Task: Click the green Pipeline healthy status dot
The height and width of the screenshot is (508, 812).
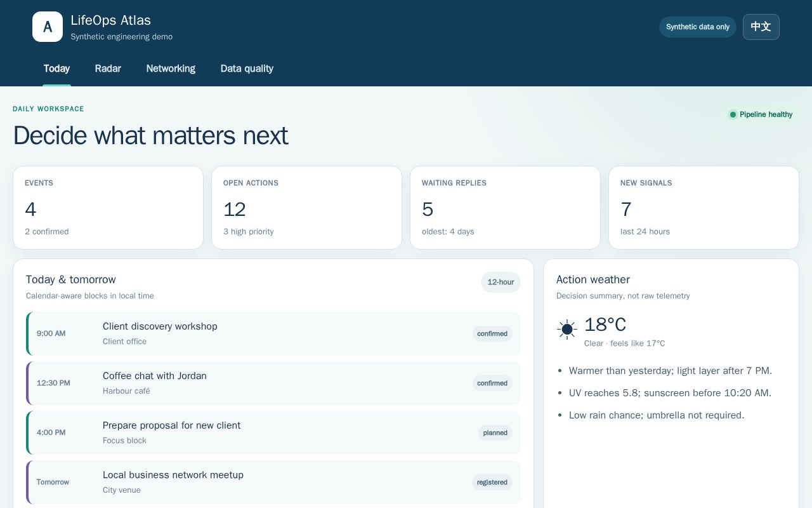Action: [x=733, y=114]
